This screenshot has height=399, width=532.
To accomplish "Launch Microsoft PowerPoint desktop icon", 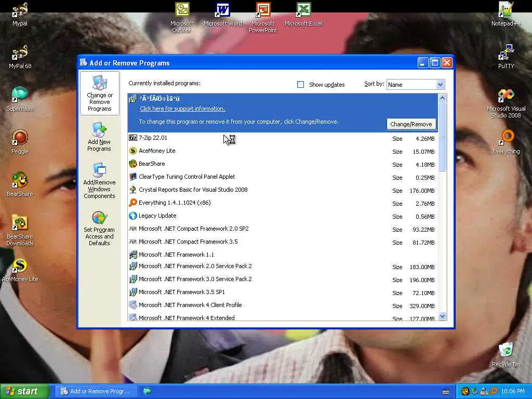I will 263,17.
